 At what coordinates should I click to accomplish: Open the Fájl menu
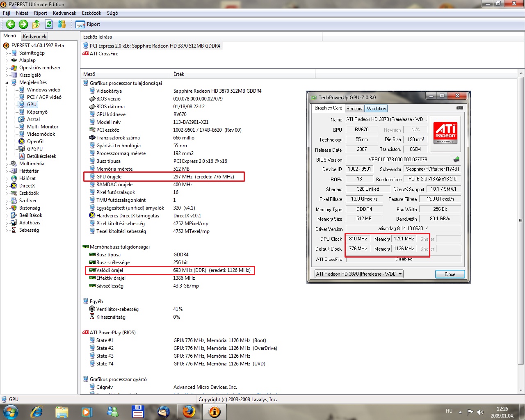(x=7, y=13)
